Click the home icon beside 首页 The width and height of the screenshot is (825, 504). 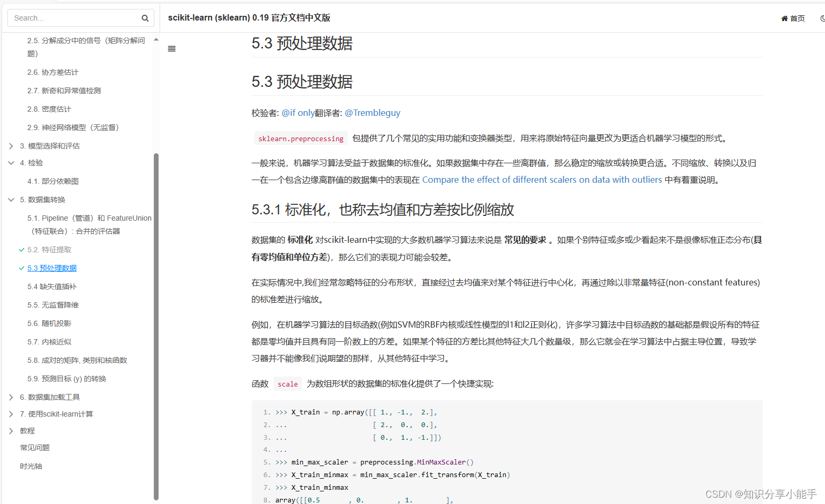(784, 18)
